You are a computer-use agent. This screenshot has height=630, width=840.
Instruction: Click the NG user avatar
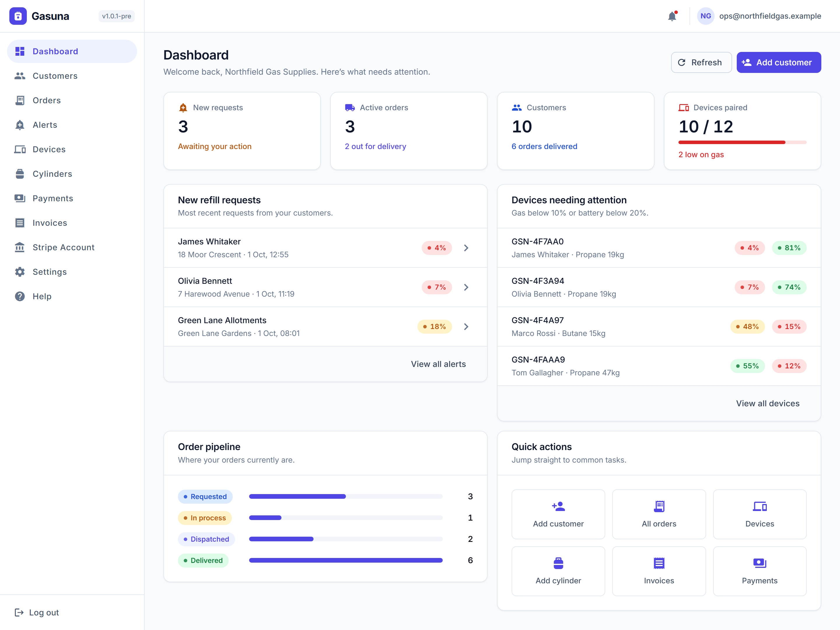pyautogui.click(x=706, y=16)
